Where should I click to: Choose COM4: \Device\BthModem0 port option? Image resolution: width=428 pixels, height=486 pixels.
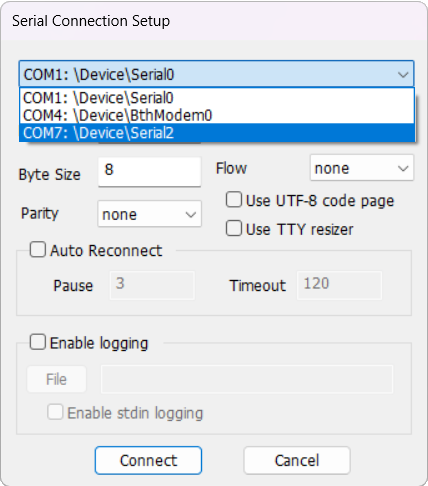(x=217, y=115)
